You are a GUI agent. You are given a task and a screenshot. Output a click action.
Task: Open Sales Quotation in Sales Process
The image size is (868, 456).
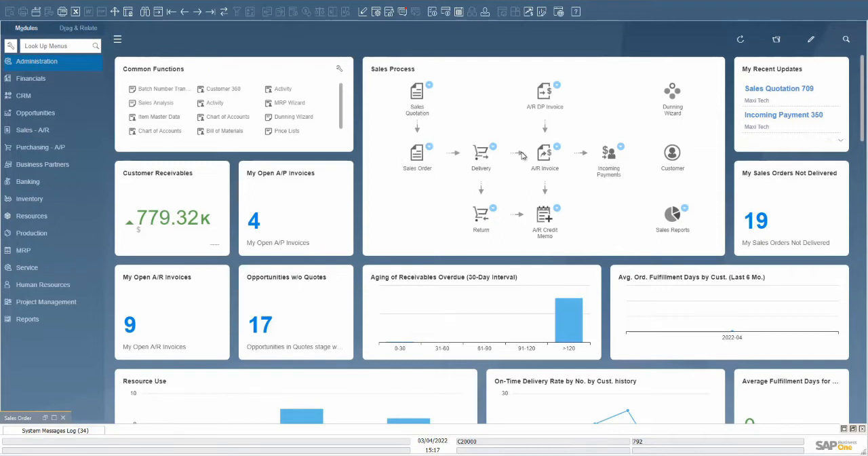416,91
